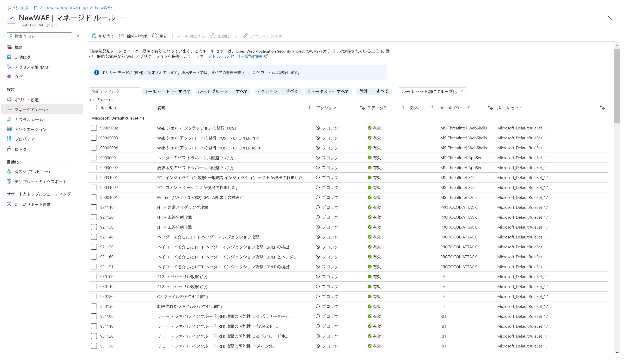Image resolution: width=625 pixels, height=364 pixels.
Task: Go to ダッシュボード breadcrumb
Action: pos(22,8)
